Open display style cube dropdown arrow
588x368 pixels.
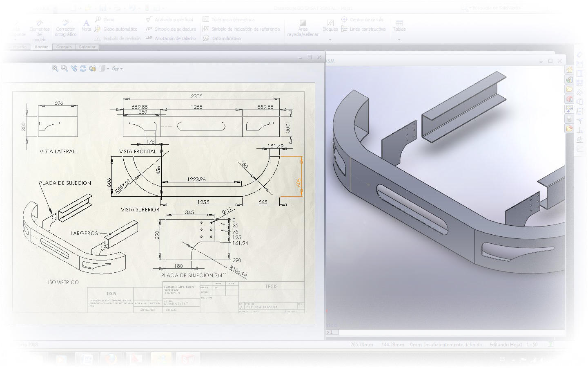[108, 69]
